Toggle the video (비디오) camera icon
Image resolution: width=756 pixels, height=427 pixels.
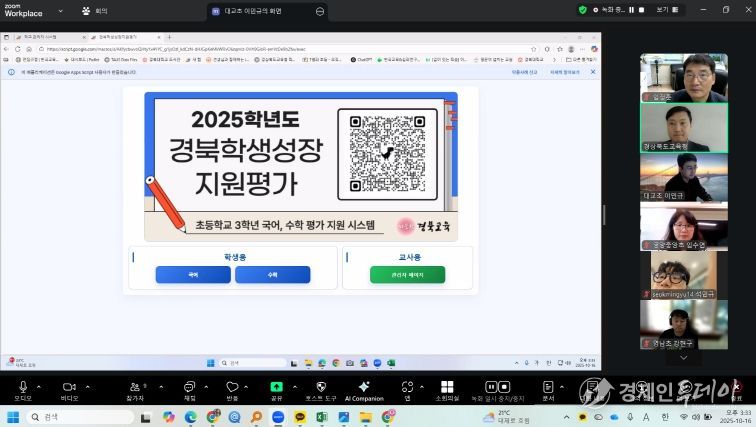click(69, 387)
